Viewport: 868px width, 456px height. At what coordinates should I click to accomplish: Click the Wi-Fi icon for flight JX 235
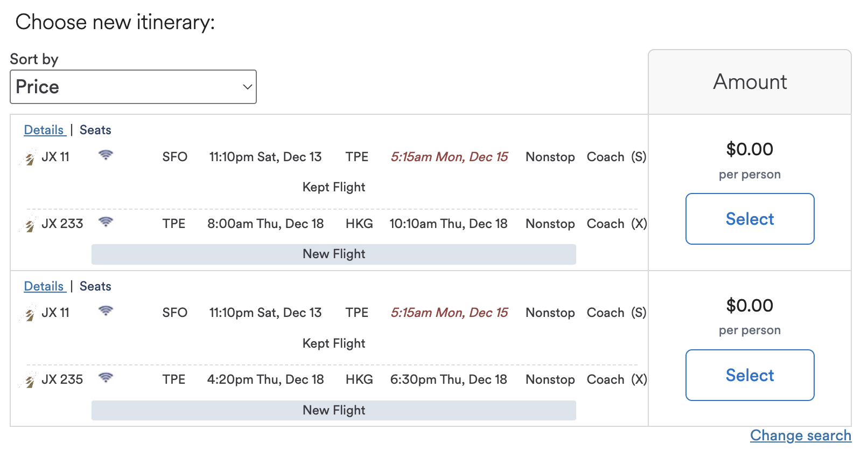point(106,378)
